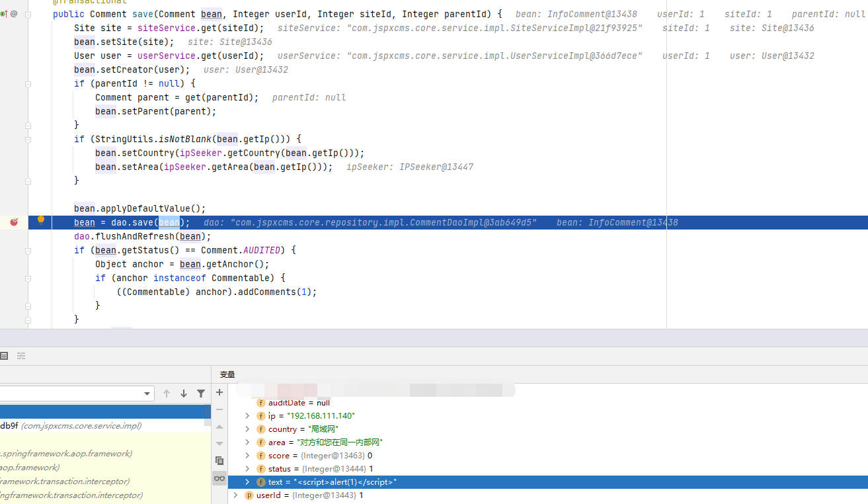Select the 变量 variables tab
868x504 pixels.
point(227,374)
